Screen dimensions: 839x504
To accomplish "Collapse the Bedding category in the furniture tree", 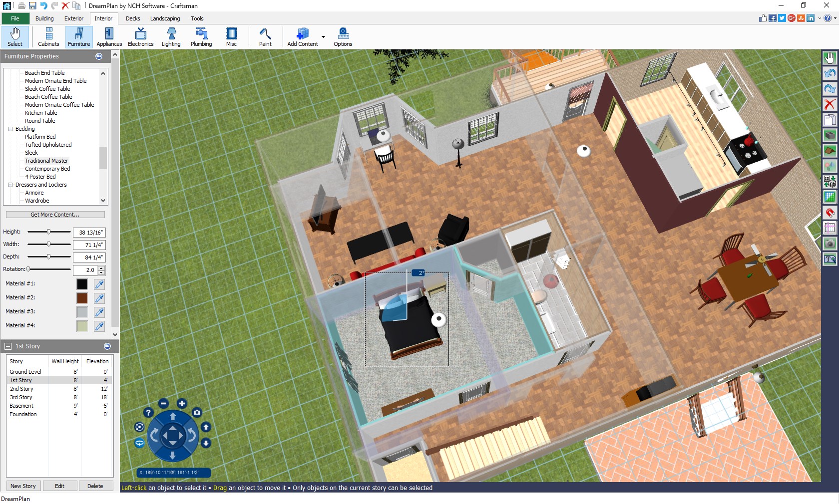I will 10,129.
